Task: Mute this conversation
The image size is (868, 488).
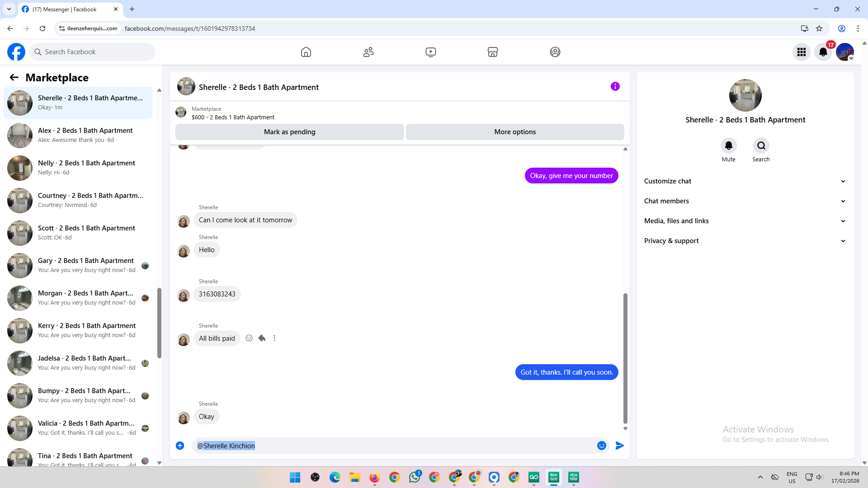Action: point(728,146)
